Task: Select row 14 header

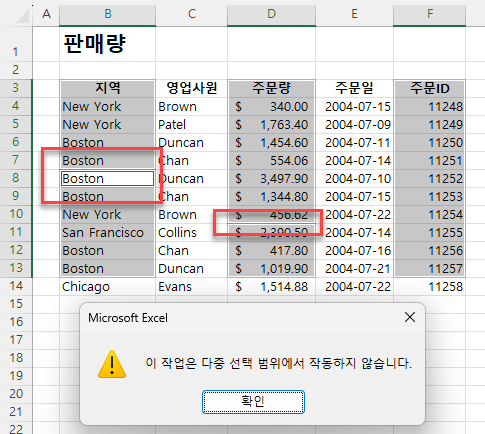Action: (16, 286)
